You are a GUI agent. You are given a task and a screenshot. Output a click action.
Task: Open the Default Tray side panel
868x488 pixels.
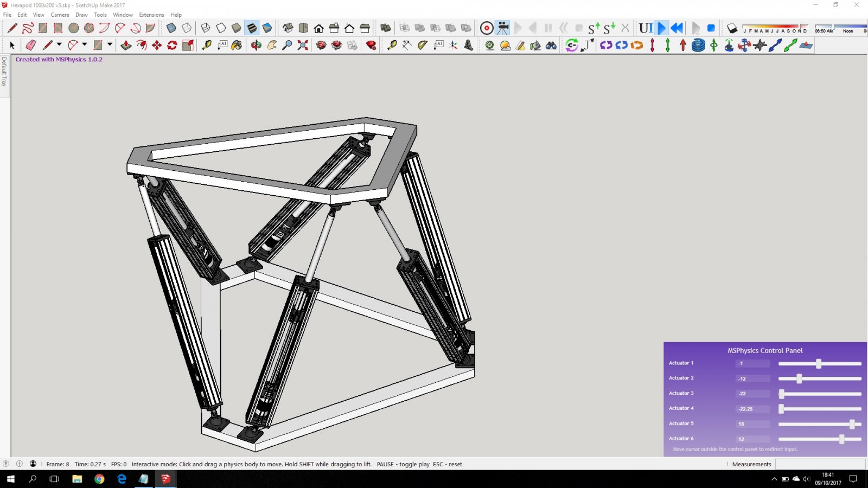(x=4, y=72)
